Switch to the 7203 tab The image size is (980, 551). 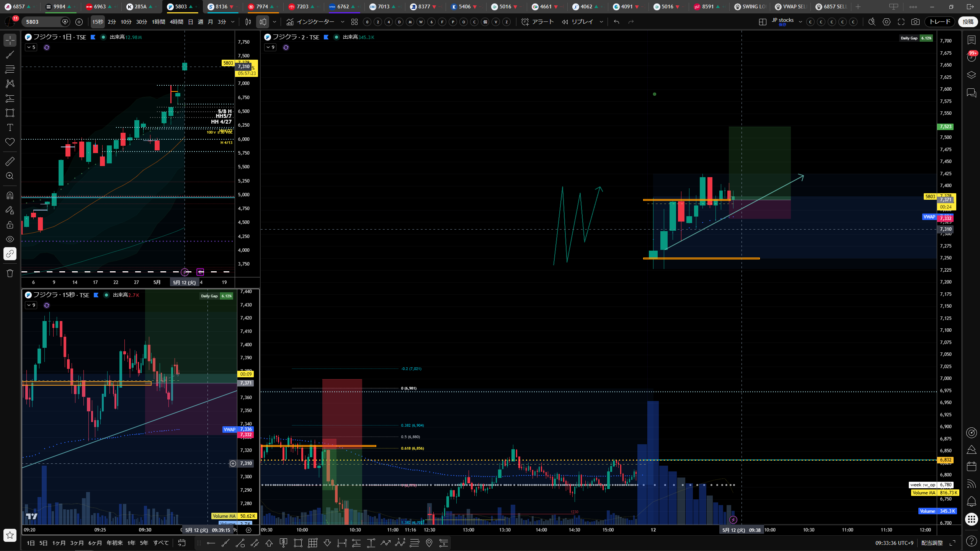(304, 7)
